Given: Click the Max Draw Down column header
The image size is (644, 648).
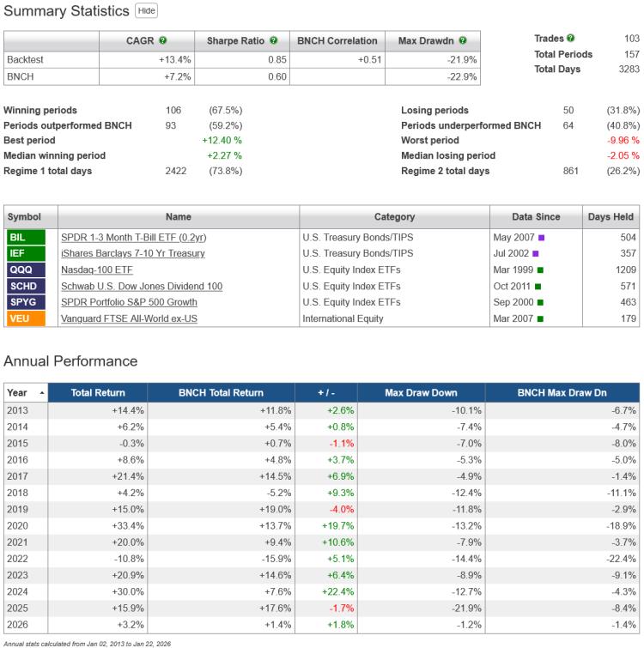Looking at the screenshot, I should [420, 392].
